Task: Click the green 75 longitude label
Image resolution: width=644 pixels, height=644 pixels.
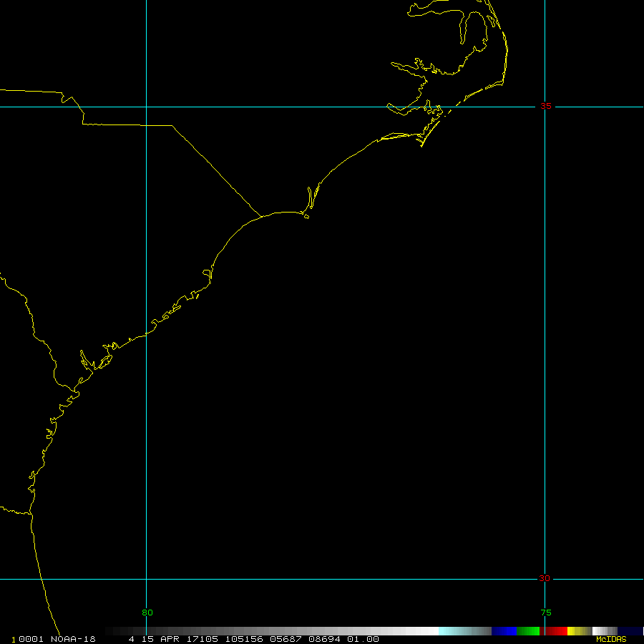Action: 546,613
